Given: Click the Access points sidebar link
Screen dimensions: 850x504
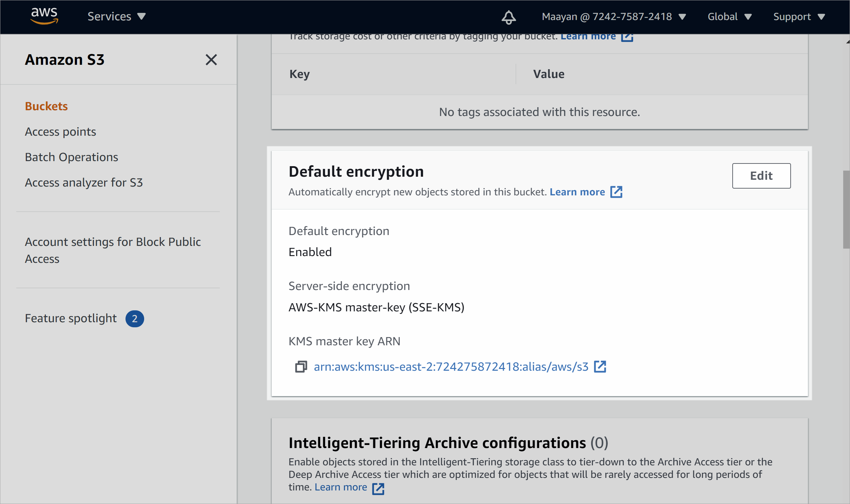Looking at the screenshot, I should pos(61,131).
